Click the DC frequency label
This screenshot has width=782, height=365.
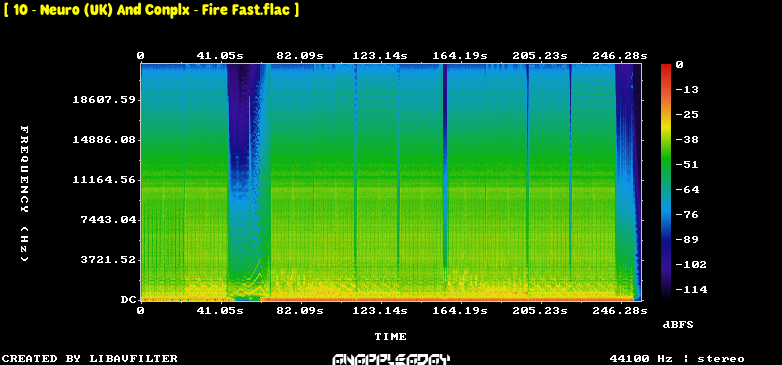tap(128, 300)
